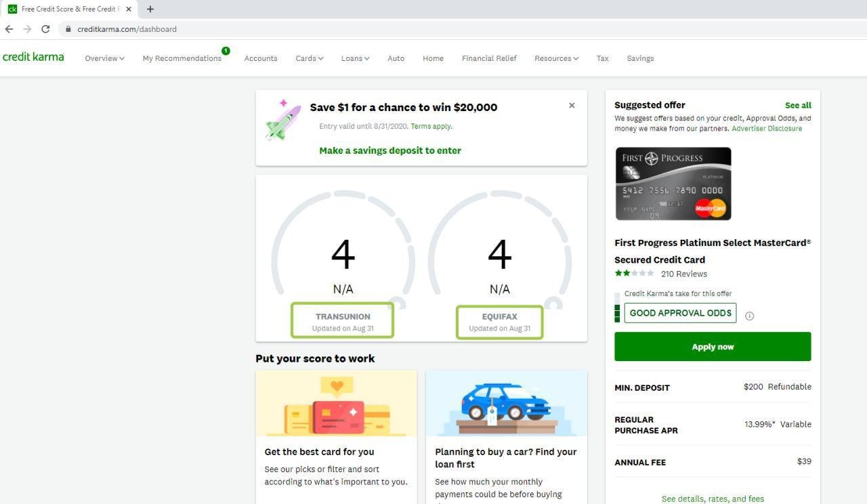Go to the Accounts page
Image resolution: width=867 pixels, height=504 pixels.
point(261,58)
